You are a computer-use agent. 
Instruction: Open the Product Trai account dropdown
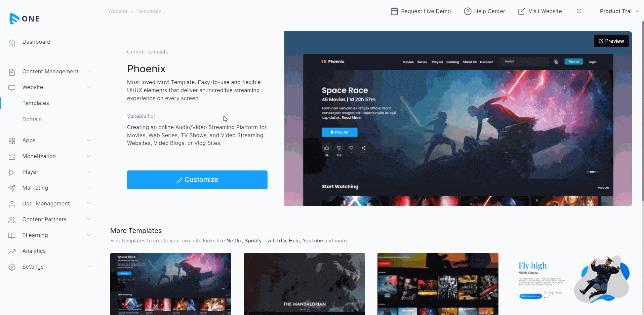619,11
